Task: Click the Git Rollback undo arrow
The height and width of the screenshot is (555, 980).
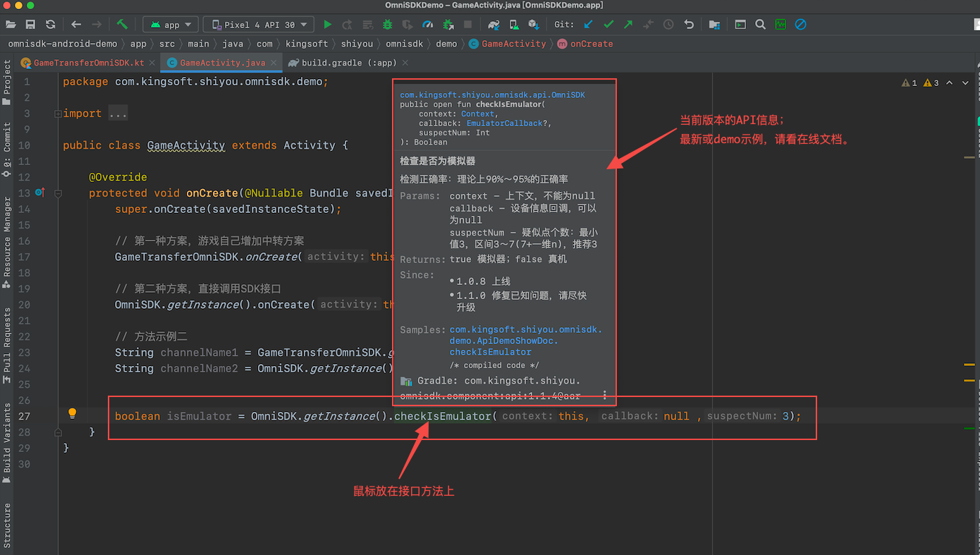Action: 689,24
